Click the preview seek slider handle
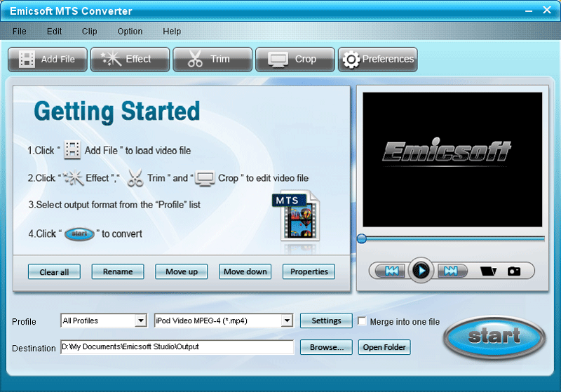This screenshot has width=561, height=392. (362, 238)
